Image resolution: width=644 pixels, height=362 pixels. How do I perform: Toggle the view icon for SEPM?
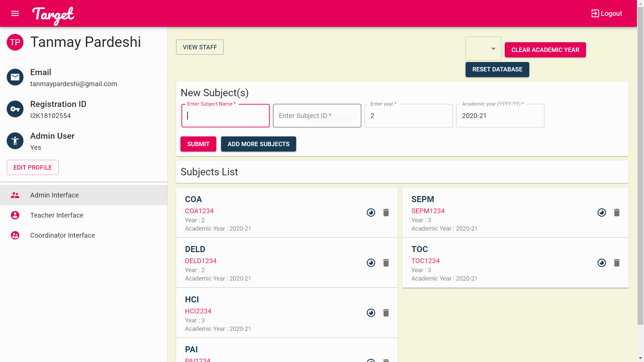click(x=602, y=213)
